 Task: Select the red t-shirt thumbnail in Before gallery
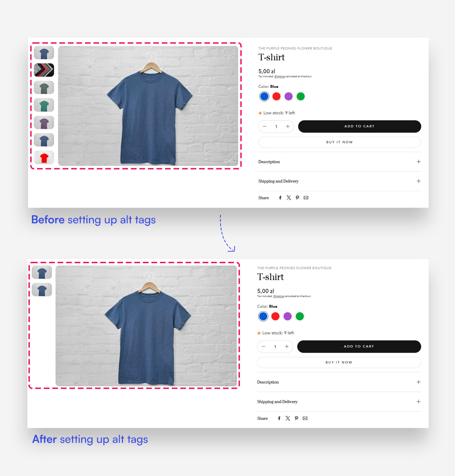[44, 158]
